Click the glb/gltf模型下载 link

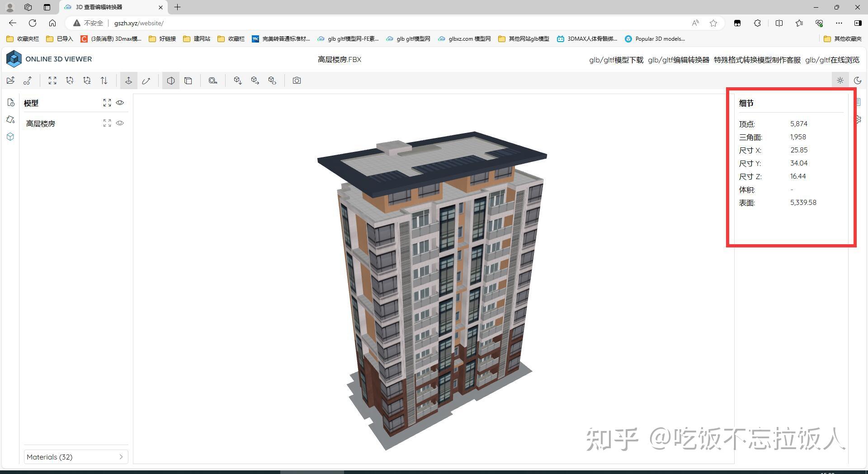point(616,59)
